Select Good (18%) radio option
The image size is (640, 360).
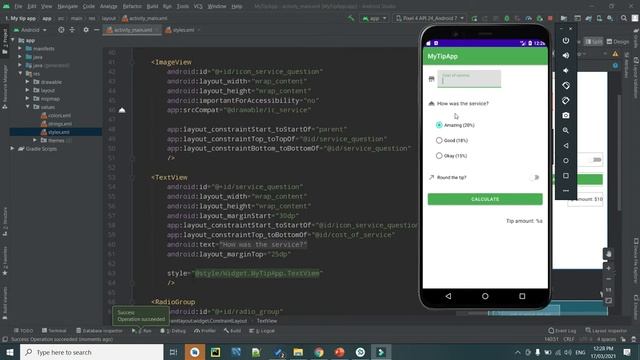[451, 140]
